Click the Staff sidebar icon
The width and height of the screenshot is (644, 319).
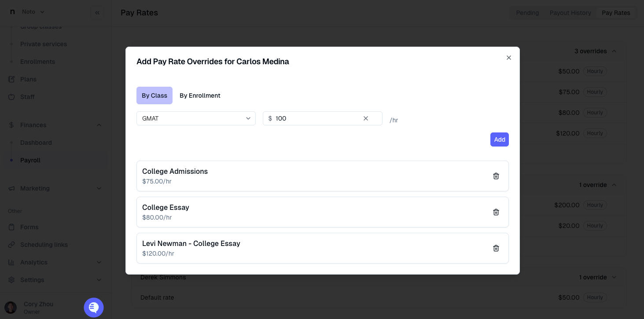coord(12,97)
